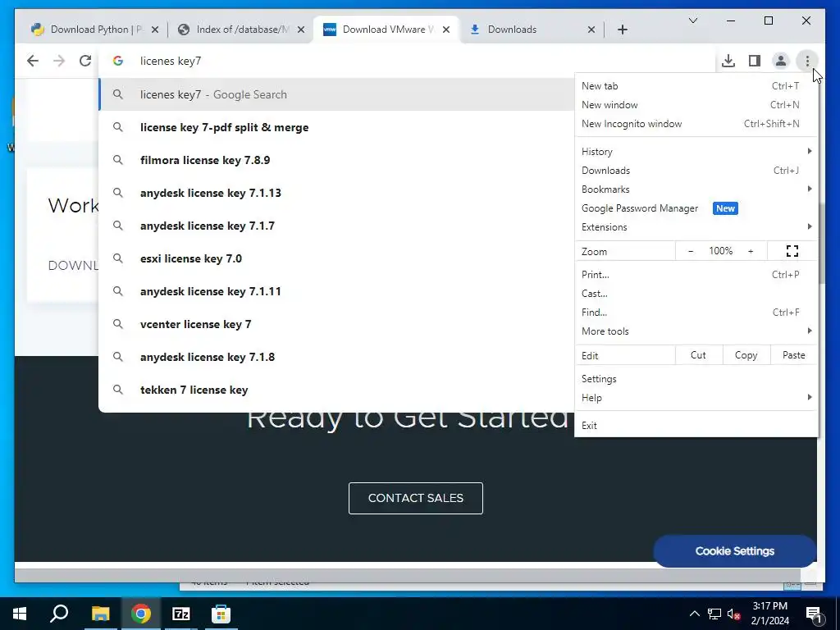Screen dimensions: 840x630
Task: Increase zoom with plus button
Action: click(x=751, y=251)
